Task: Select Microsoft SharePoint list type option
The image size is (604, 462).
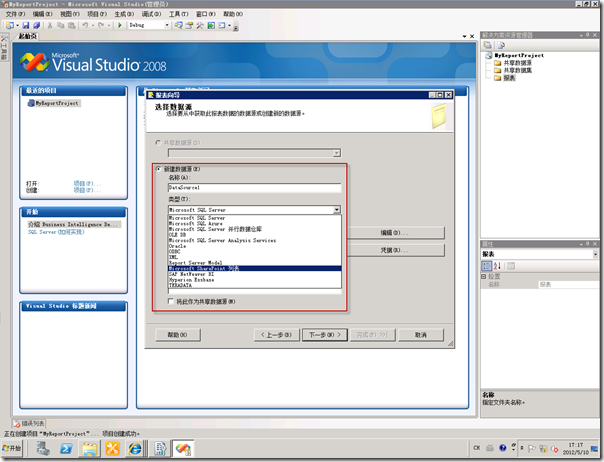Action: [x=255, y=268]
